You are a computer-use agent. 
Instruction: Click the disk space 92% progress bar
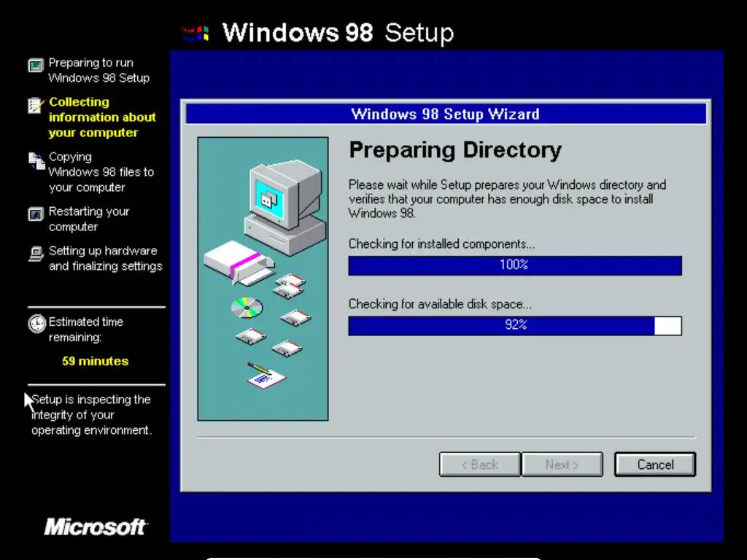point(515,326)
